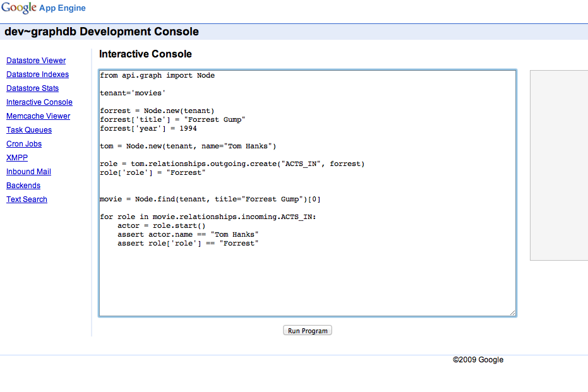This screenshot has height=392, width=588.
Task: Click the role['role'] = "Forrest" line
Action: pos(153,172)
